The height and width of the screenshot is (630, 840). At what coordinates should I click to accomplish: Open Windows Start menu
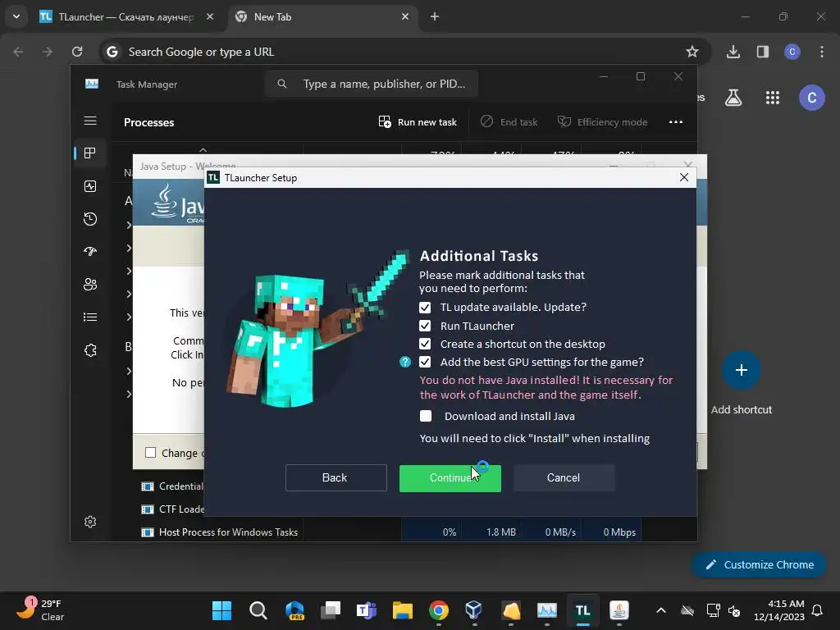[221, 610]
